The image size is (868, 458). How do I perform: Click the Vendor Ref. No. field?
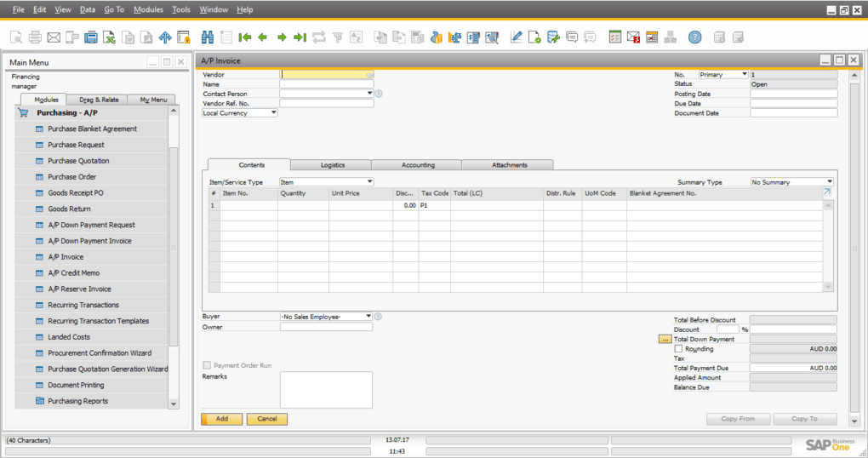(x=327, y=103)
